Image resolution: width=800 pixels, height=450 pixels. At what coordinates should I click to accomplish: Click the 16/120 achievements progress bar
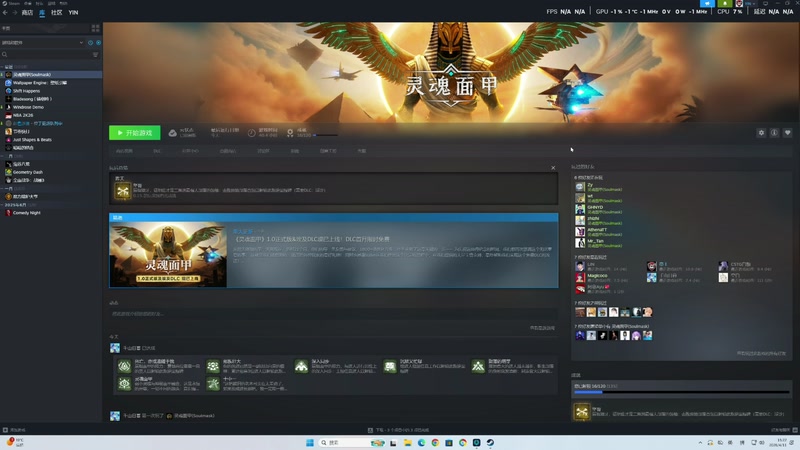point(682,392)
